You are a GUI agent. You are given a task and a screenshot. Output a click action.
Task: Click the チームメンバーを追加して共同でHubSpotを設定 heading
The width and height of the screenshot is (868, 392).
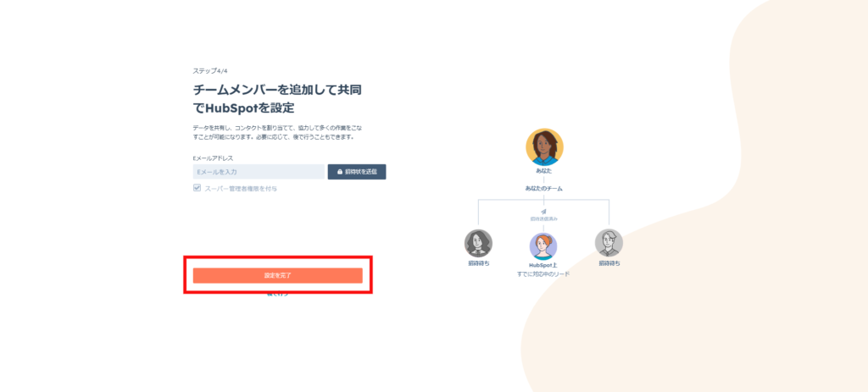[x=277, y=98]
